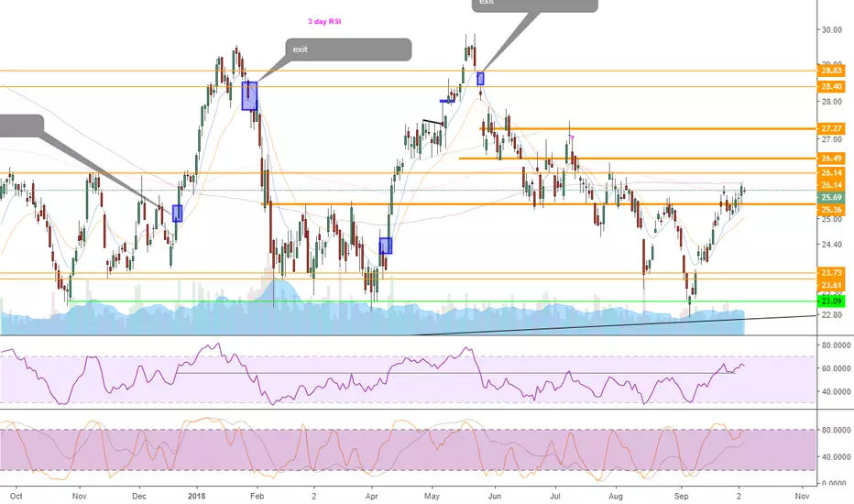
Task: Click the orange 23.73 price label
Action: (x=831, y=273)
